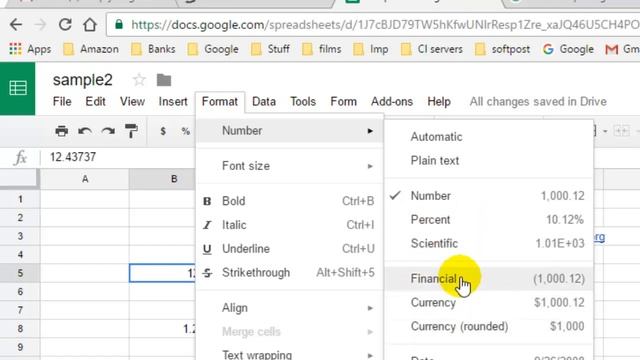Click the green Sheets home icon
Viewport: 640px width, 360px height.
pos(18,88)
